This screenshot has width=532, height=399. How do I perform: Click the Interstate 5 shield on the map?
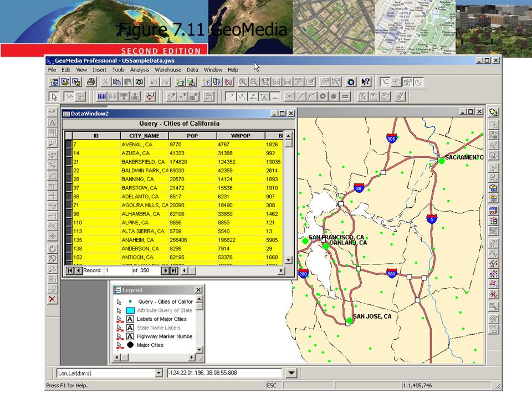coord(432,219)
